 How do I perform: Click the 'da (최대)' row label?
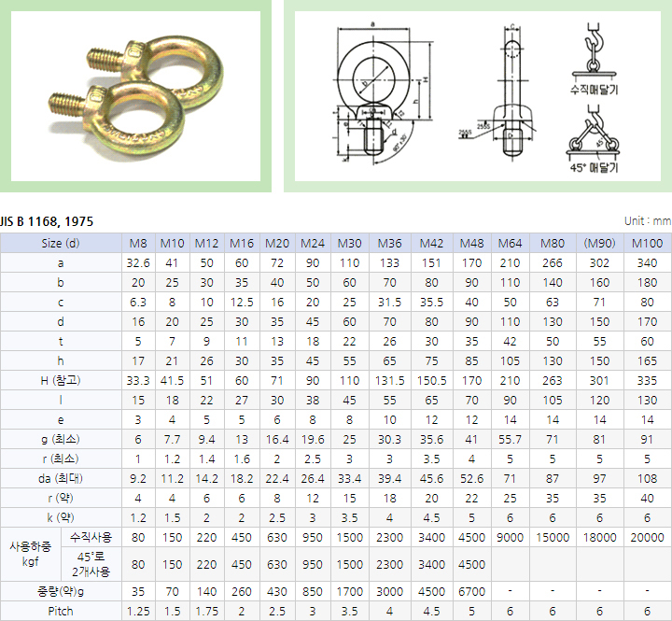[61, 479]
